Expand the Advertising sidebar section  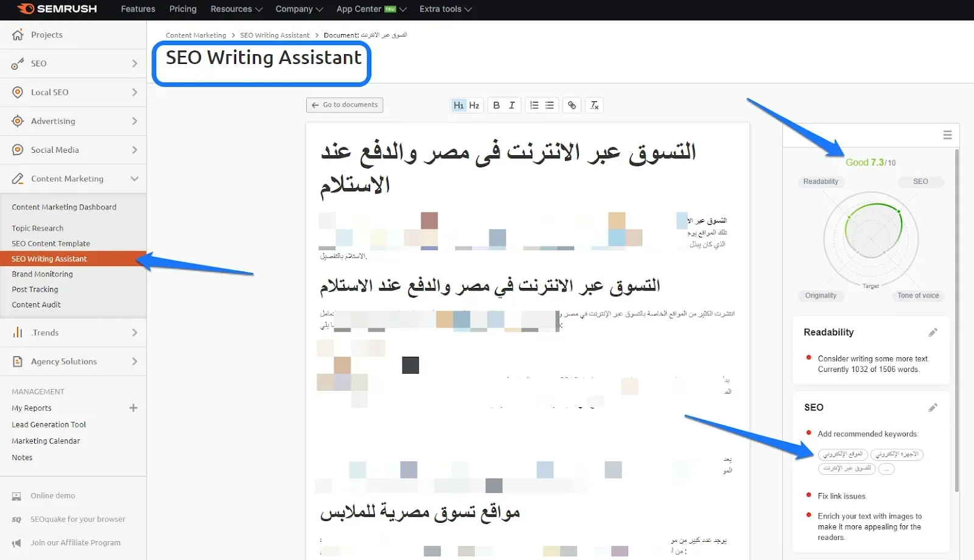(x=135, y=121)
